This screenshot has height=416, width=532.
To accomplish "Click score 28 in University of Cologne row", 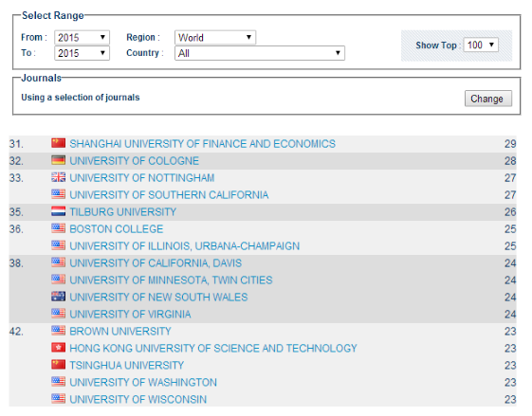I will 510,161.
